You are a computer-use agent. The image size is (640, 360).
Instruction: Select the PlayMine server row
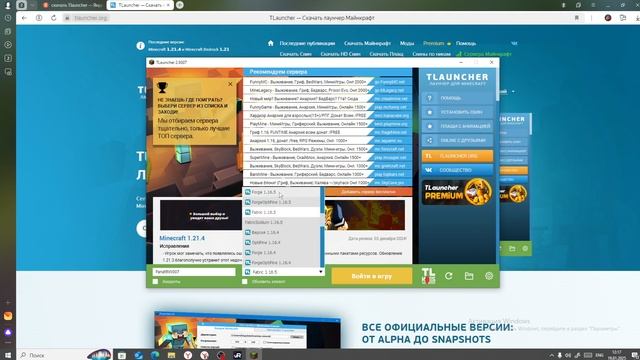pyautogui.click(x=327, y=124)
